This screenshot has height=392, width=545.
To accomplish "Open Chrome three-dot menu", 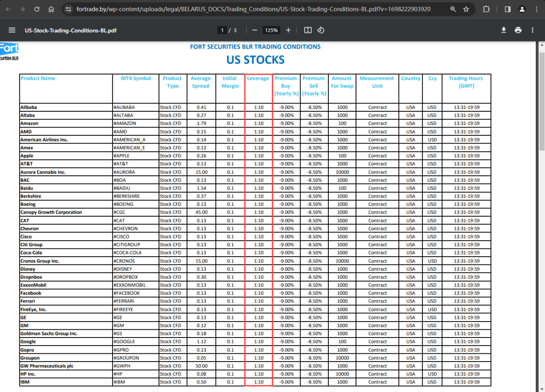I will coord(536,9).
